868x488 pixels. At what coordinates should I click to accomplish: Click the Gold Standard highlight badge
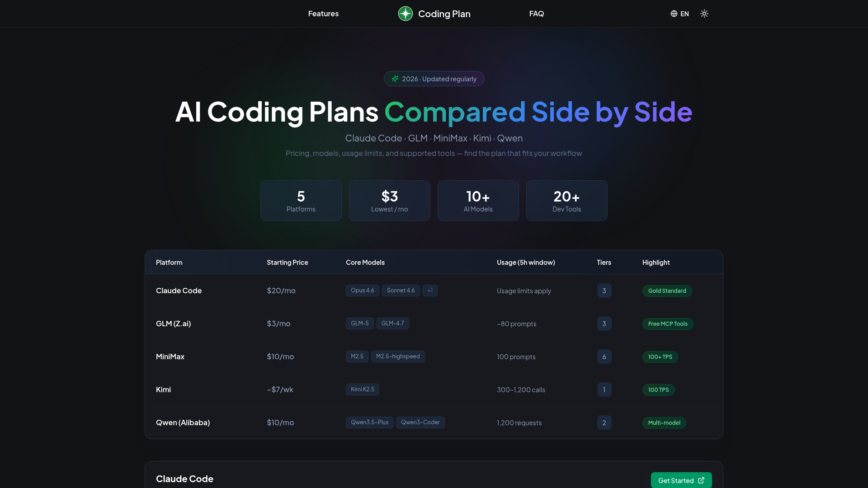coord(667,291)
